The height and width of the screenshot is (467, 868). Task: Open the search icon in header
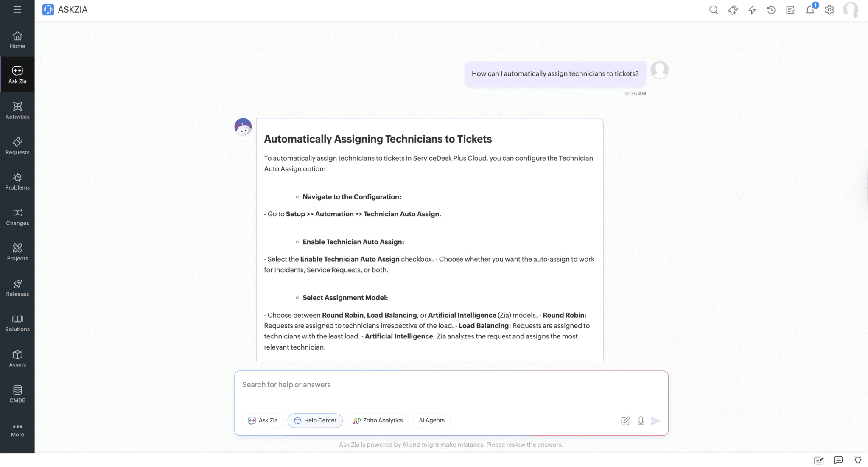(x=713, y=10)
